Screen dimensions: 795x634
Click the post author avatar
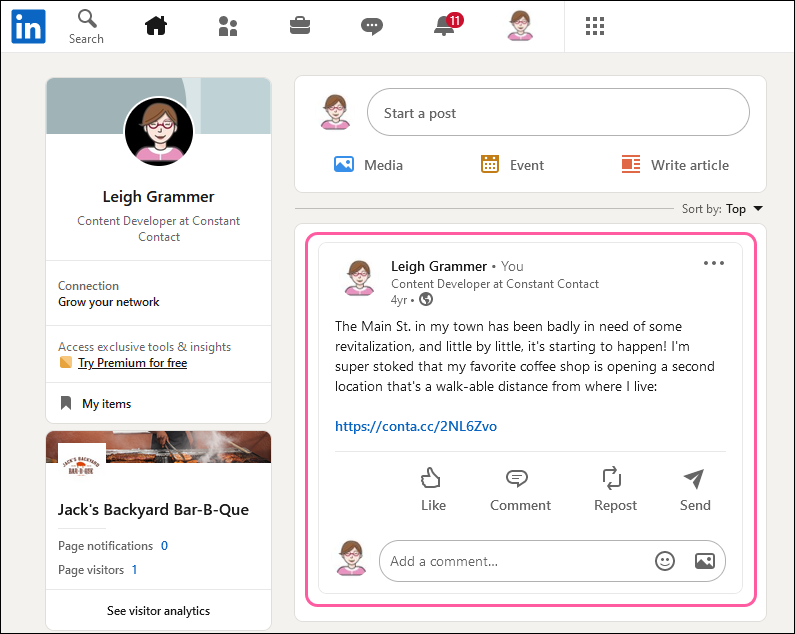pyautogui.click(x=359, y=278)
